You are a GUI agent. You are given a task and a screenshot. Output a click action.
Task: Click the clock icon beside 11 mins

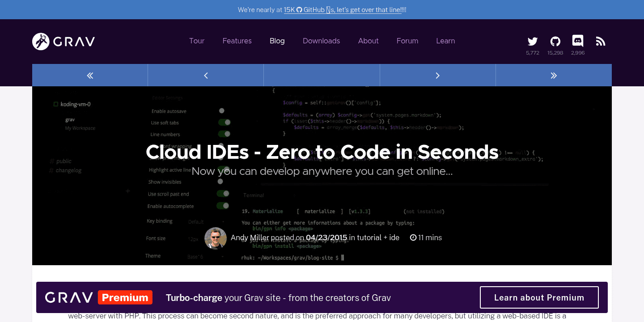pyautogui.click(x=413, y=237)
